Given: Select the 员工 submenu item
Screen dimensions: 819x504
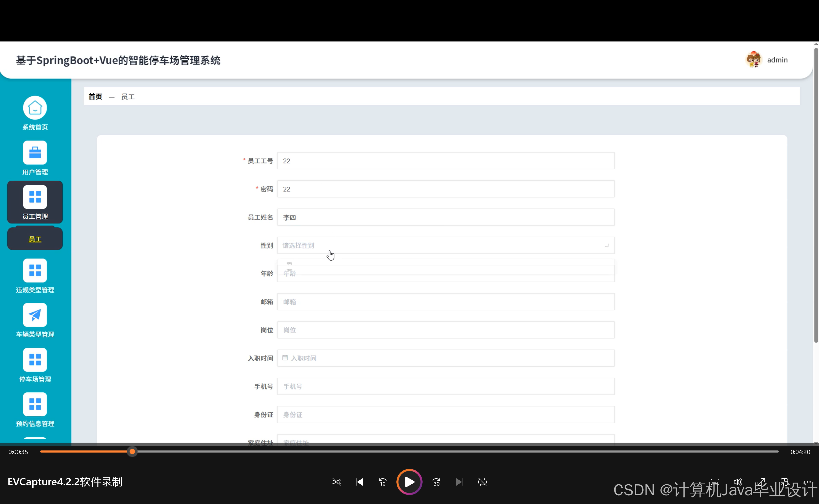Looking at the screenshot, I should tap(35, 239).
